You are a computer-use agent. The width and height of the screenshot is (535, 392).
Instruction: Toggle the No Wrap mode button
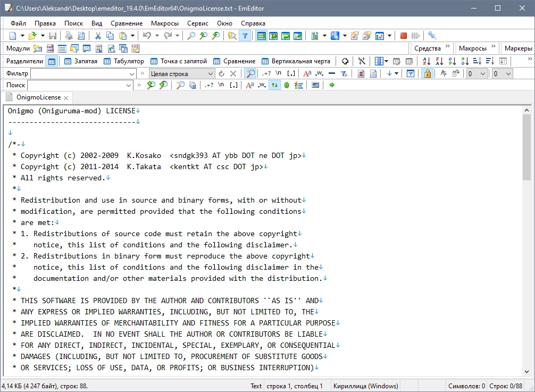pyautogui.click(x=261, y=36)
